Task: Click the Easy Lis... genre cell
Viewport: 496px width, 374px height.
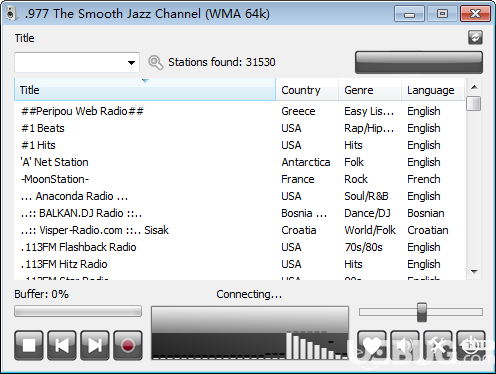Action: (x=369, y=111)
